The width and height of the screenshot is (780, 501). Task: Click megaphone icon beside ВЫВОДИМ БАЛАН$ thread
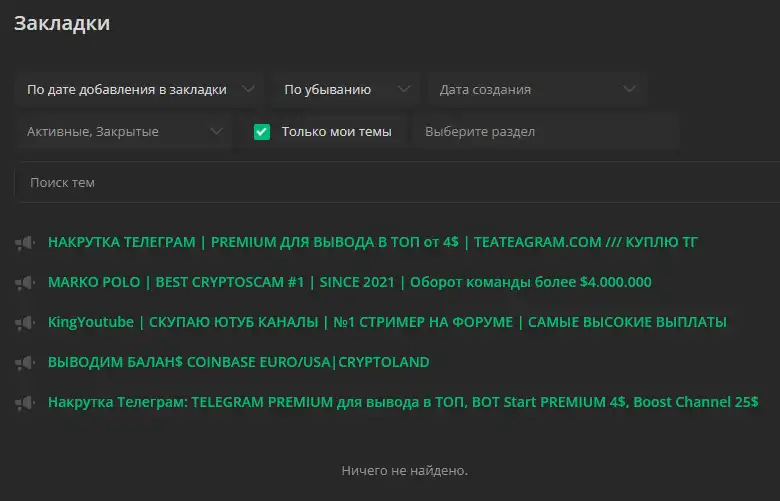(x=25, y=363)
